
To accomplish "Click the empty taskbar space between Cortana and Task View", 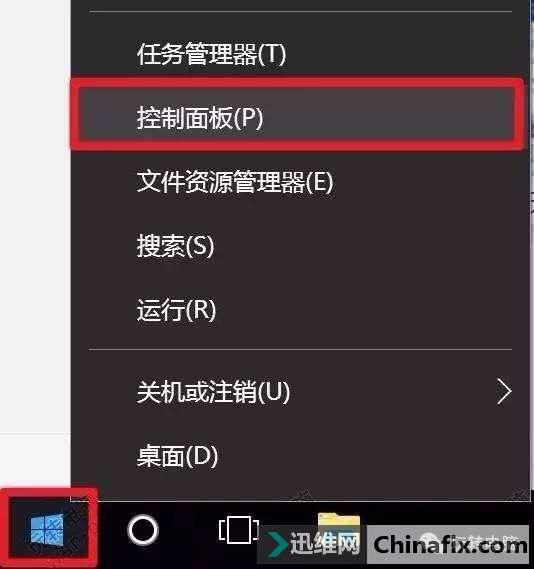I will point(189,530).
